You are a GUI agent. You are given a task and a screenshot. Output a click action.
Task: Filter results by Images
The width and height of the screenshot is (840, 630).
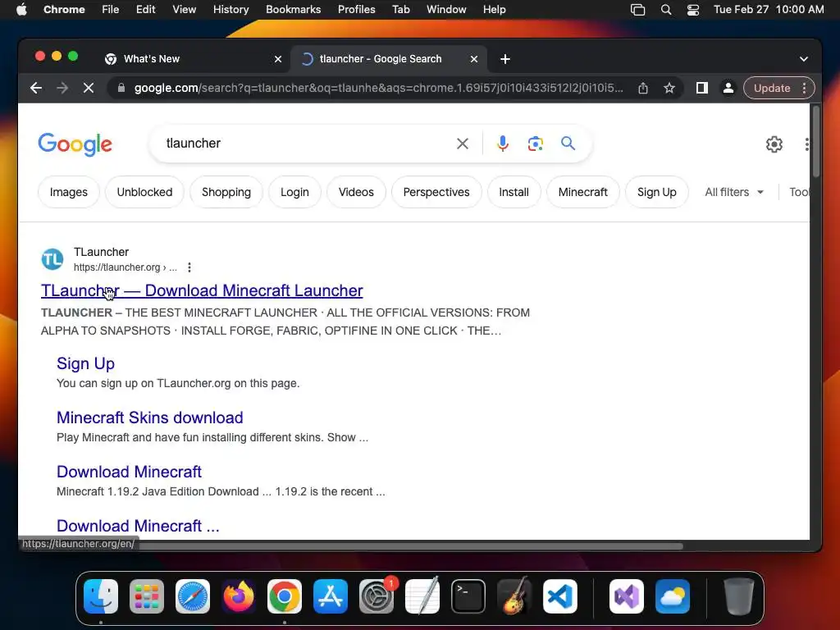tap(69, 192)
